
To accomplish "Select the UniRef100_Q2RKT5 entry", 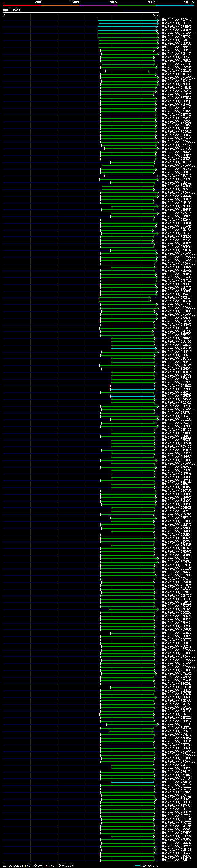I will click(177, 50).
